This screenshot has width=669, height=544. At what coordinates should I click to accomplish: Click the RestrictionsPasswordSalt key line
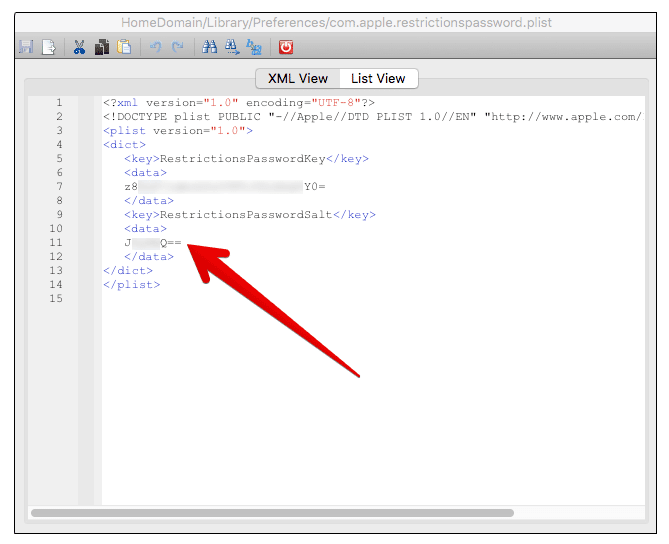[x=249, y=215]
